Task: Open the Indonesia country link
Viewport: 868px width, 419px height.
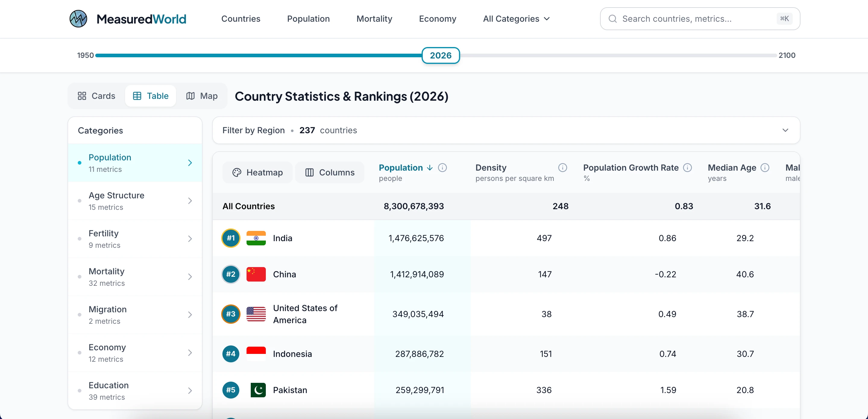Action: point(292,354)
